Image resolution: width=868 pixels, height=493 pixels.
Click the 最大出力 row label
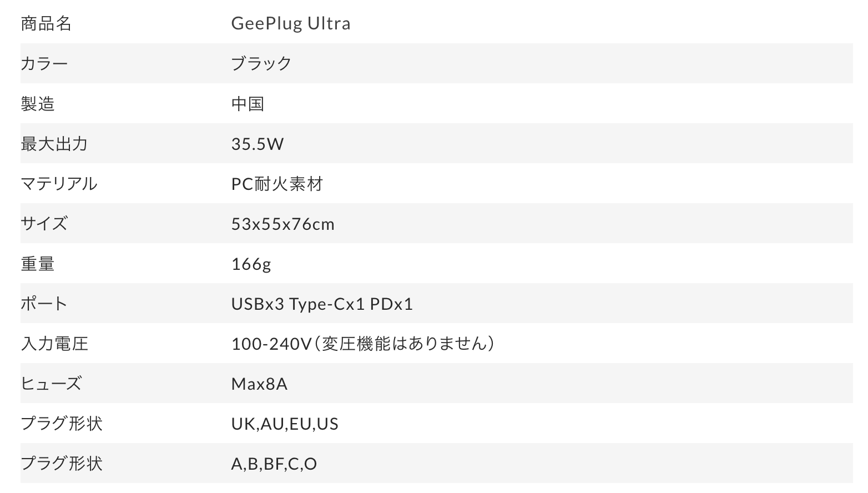pyautogui.click(x=54, y=144)
